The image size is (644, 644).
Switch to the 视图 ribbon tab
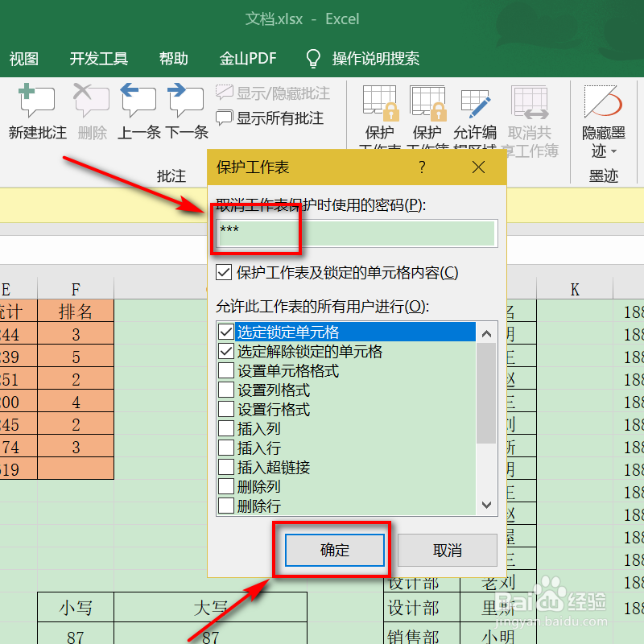[x=25, y=58]
